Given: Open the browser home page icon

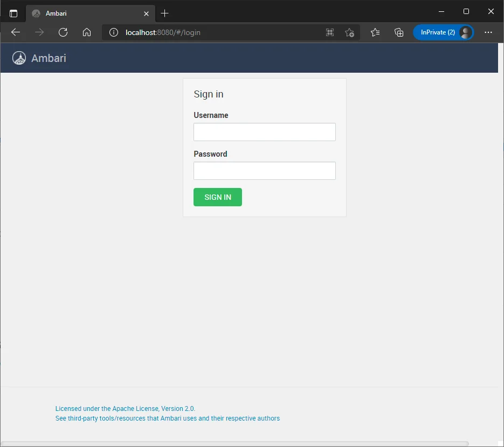Looking at the screenshot, I should [87, 32].
